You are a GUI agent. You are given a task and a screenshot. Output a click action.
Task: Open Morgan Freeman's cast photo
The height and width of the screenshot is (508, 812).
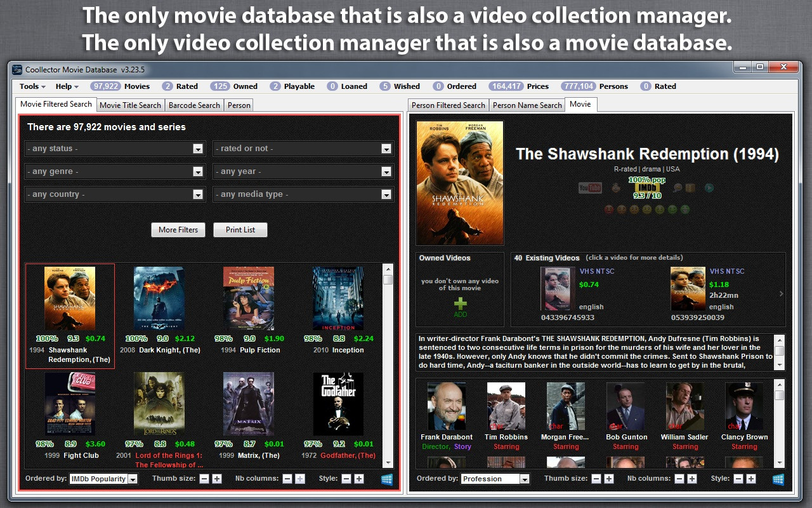point(566,406)
